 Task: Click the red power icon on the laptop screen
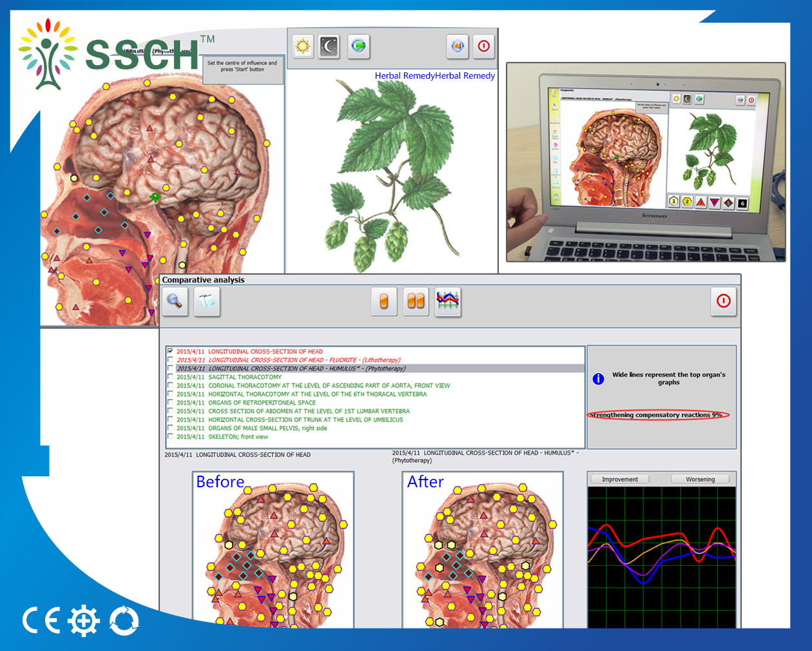pyautogui.click(x=751, y=100)
